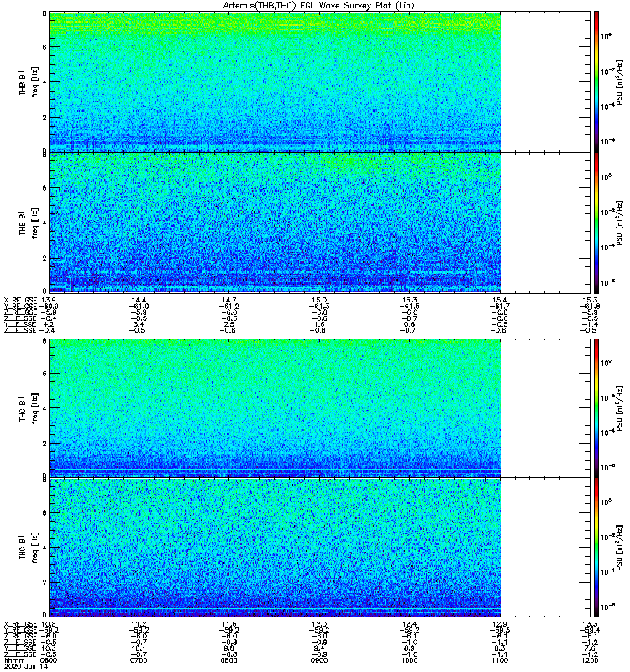Screen dimensions: 630x672
Task: Click the THB position value '15.4'
Action: pos(500,300)
